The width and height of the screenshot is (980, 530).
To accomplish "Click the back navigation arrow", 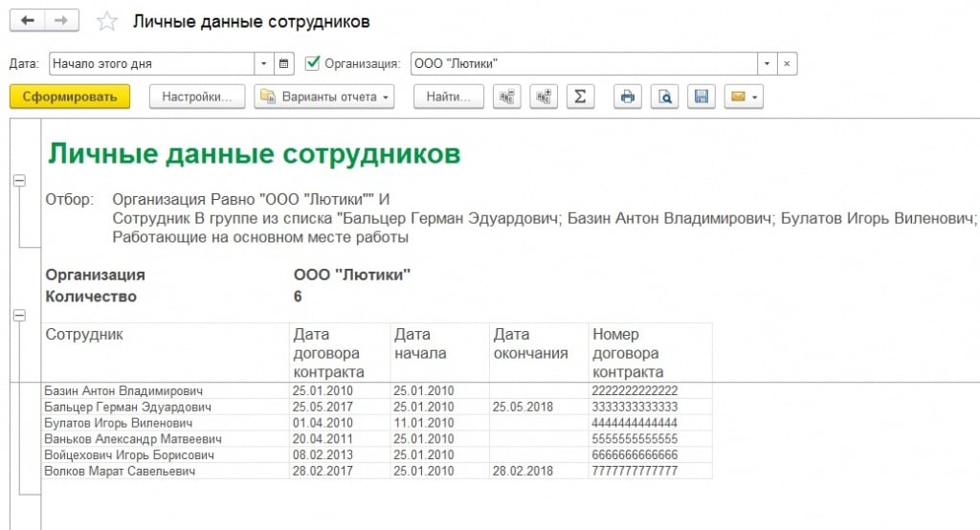I will click(27, 20).
